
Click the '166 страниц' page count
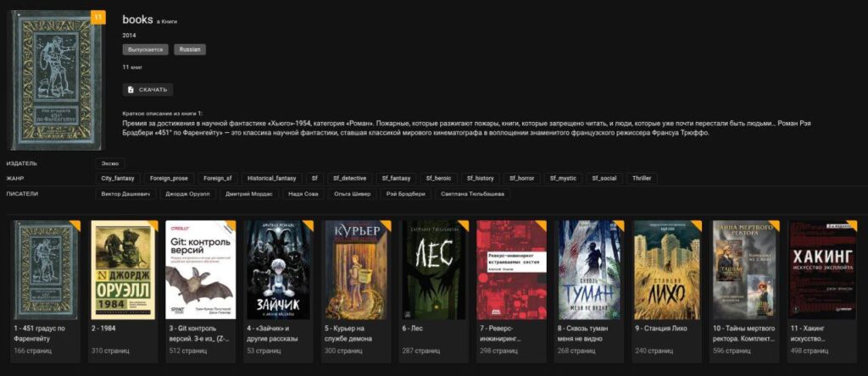click(33, 351)
